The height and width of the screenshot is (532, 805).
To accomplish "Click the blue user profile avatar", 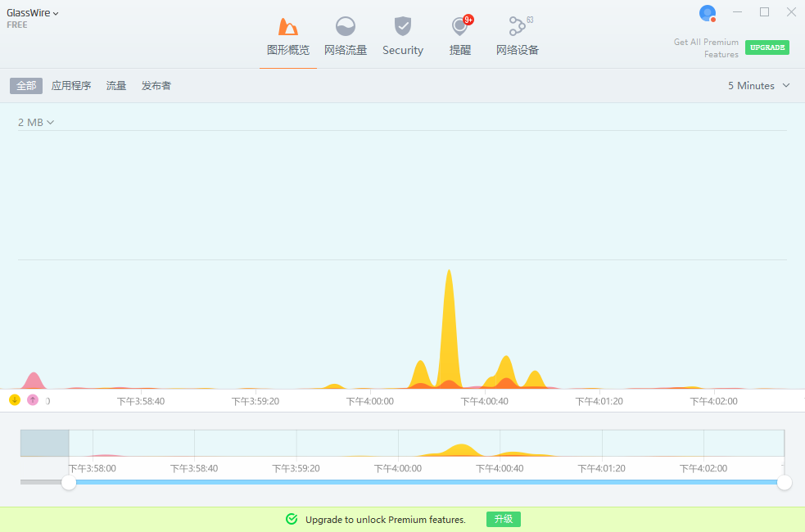I will click(708, 13).
